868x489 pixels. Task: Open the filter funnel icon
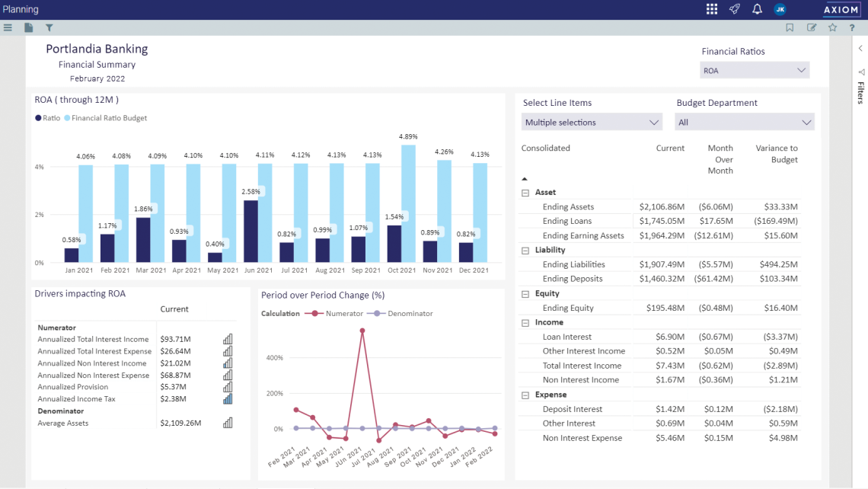pyautogui.click(x=49, y=27)
